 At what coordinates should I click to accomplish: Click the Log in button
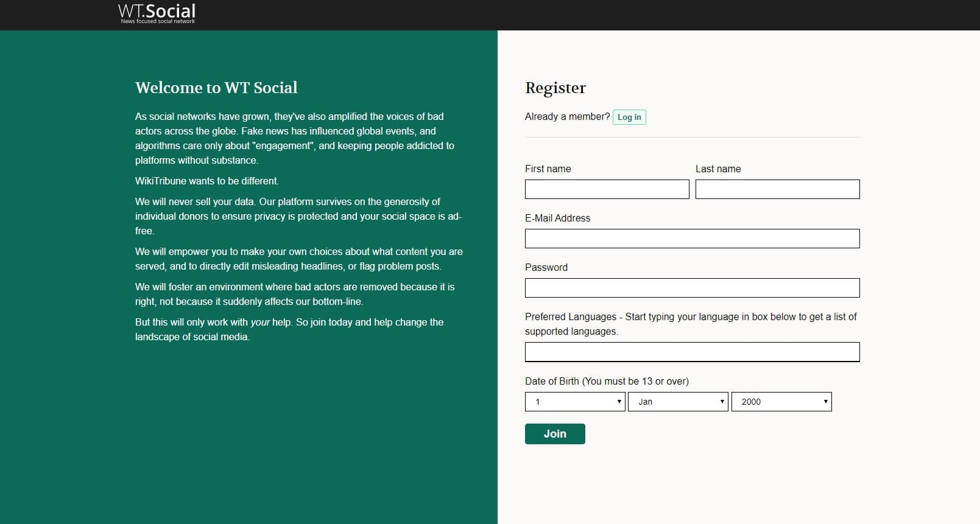pos(629,117)
